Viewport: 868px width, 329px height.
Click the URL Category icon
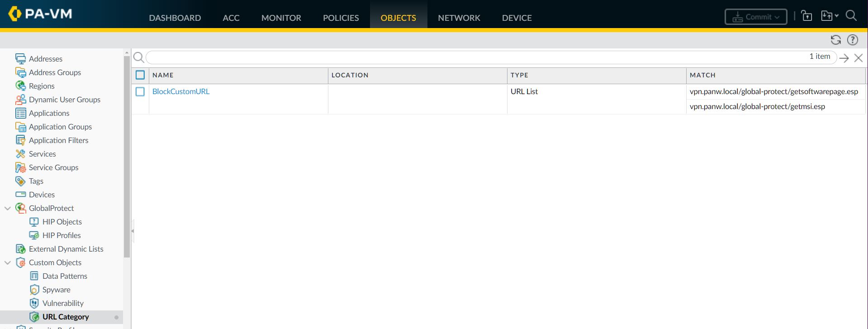[34, 317]
